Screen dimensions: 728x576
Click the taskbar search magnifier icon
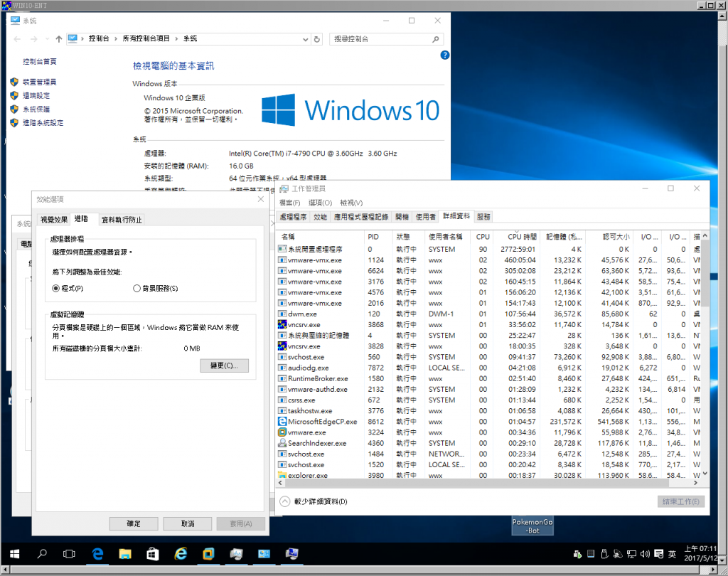[x=42, y=554]
